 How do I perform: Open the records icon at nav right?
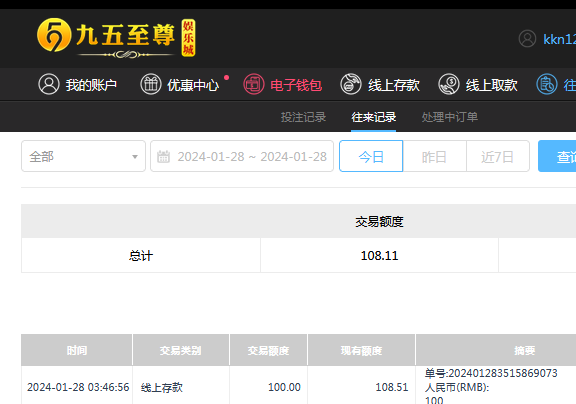tap(547, 84)
